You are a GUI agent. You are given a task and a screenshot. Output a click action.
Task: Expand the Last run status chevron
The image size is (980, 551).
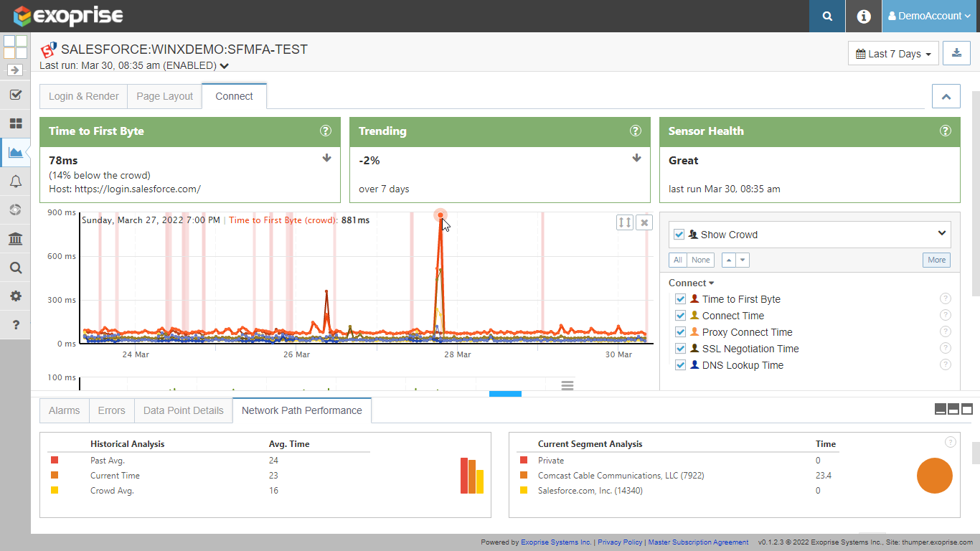click(x=225, y=66)
